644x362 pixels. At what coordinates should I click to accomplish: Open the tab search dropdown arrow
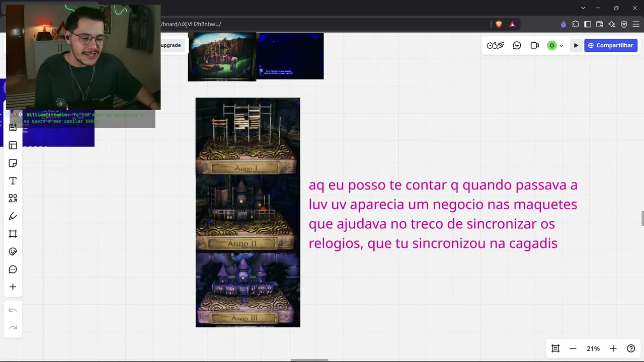(x=583, y=8)
